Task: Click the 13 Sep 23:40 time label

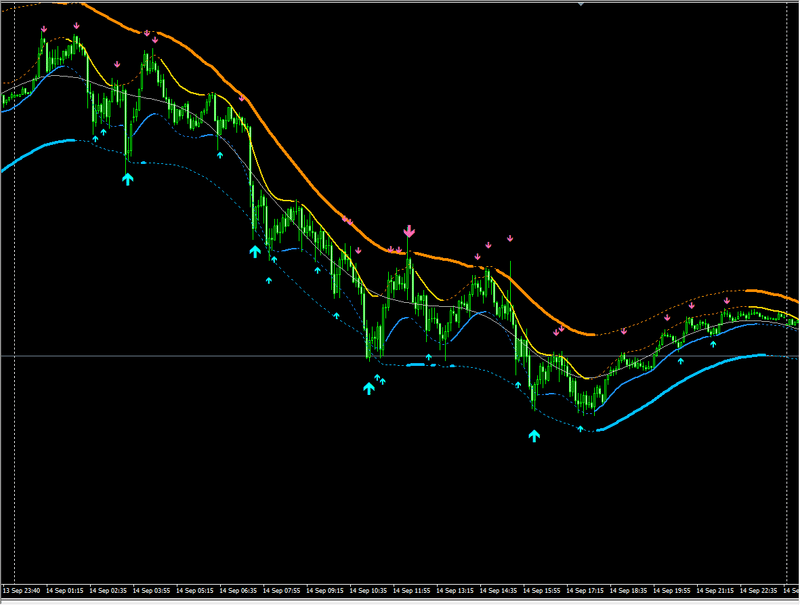Action: (x=21, y=591)
